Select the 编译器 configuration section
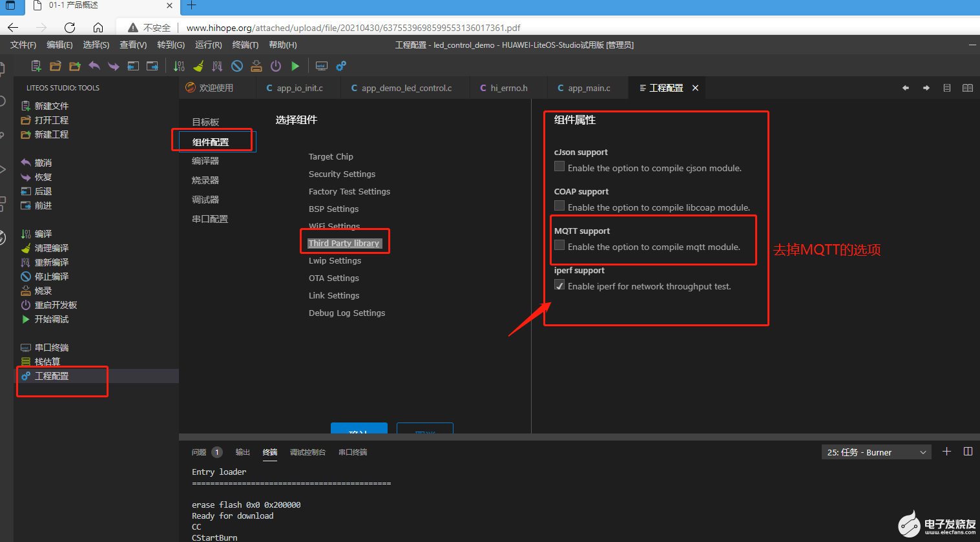Viewport: 980px width, 542px height. pyautogui.click(x=205, y=161)
